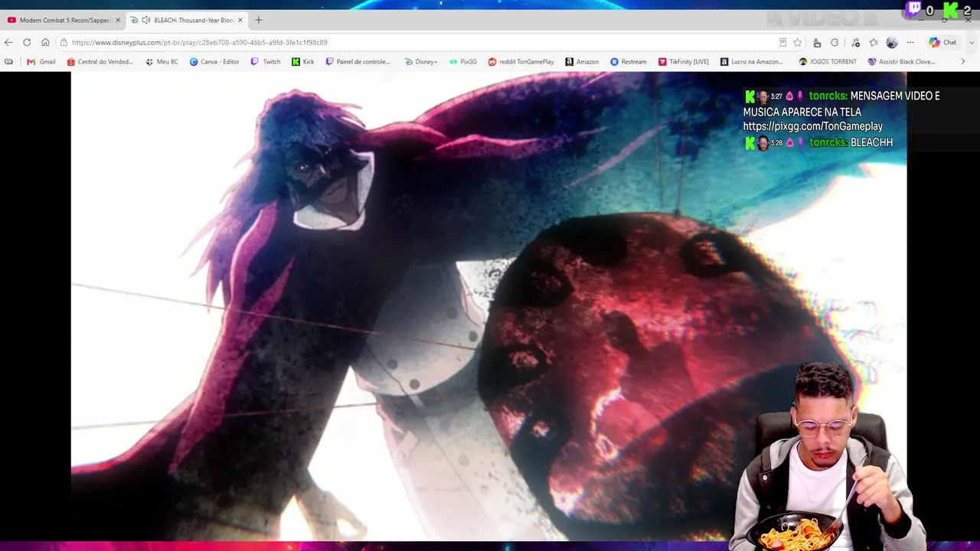980x551 pixels.
Task: Open the Gmail bookmark
Action: point(41,61)
